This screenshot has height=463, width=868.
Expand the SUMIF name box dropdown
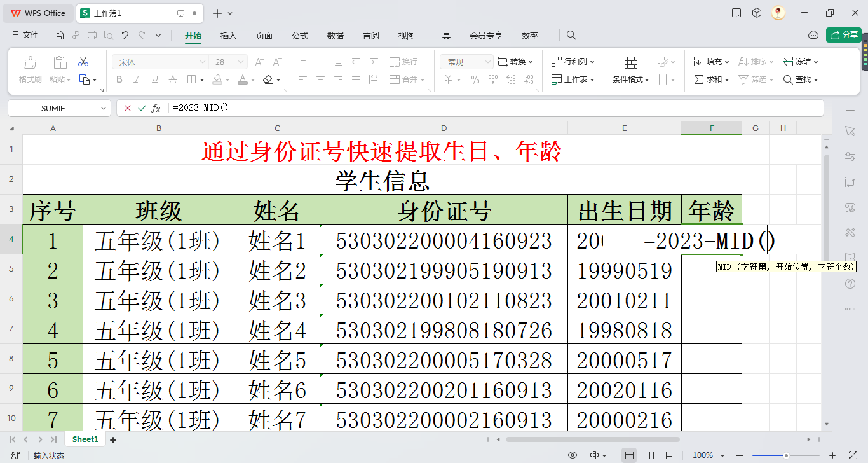tap(104, 109)
